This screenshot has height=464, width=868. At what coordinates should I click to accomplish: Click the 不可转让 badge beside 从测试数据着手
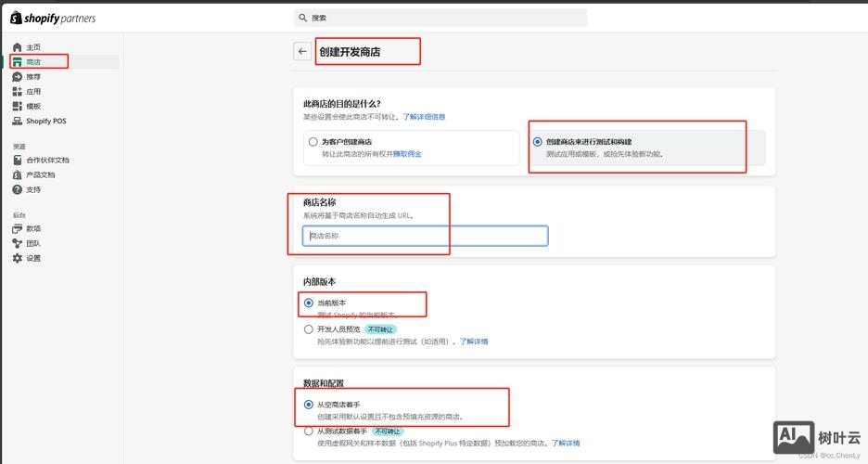click(388, 431)
